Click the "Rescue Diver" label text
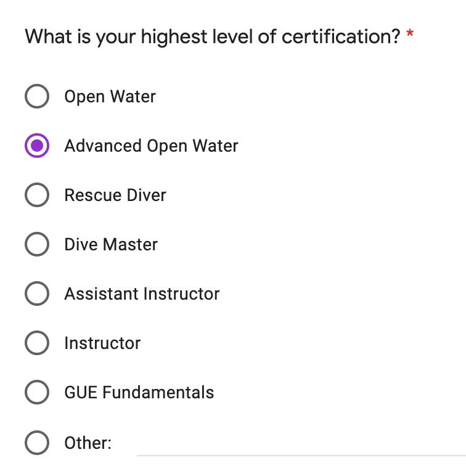 point(115,195)
